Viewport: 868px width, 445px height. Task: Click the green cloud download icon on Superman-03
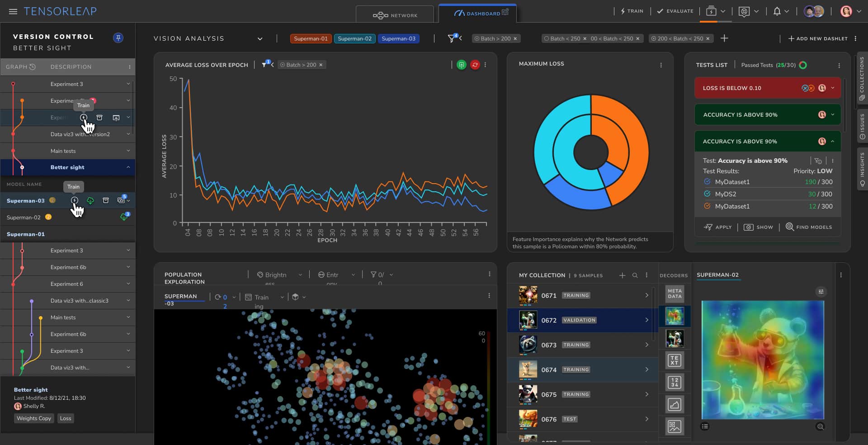90,200
